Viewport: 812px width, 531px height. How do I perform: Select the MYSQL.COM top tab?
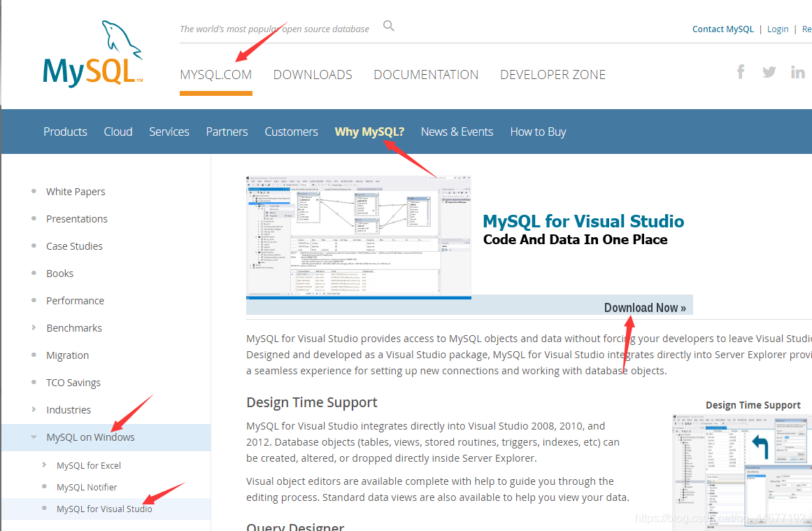(216, 75)
